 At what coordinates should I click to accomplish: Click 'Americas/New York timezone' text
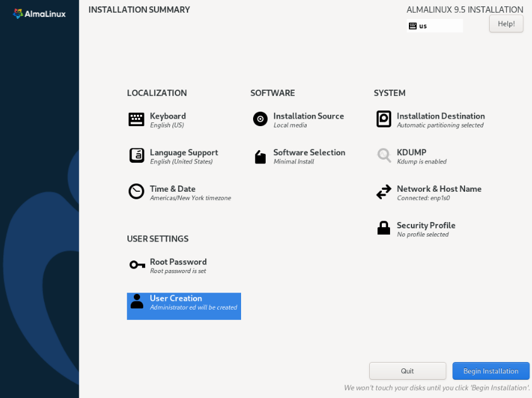click(x=191, y=198)
